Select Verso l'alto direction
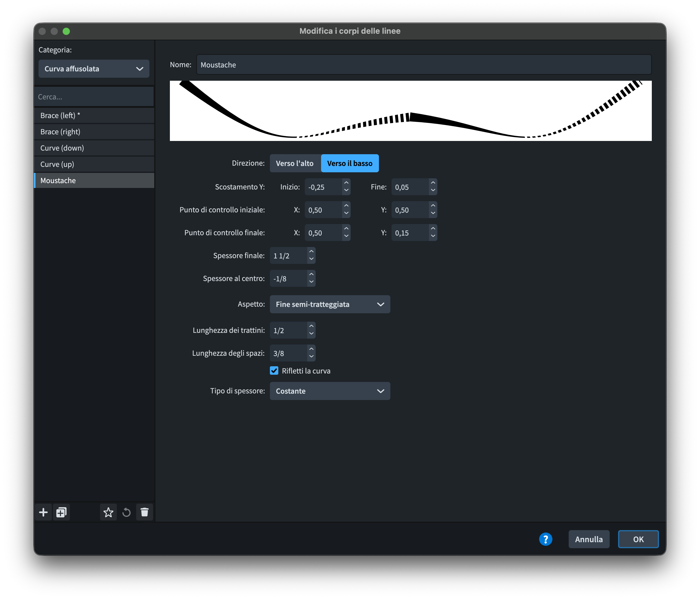The width and height of the screenshot is (700, 600). coord(295,163)
